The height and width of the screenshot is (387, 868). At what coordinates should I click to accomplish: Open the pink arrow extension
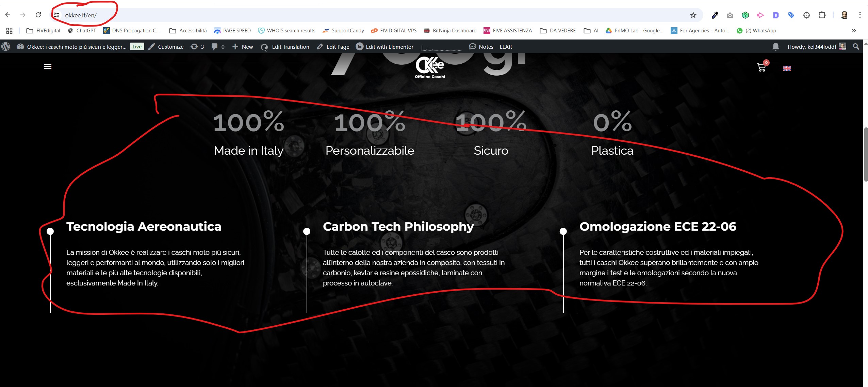760,15
